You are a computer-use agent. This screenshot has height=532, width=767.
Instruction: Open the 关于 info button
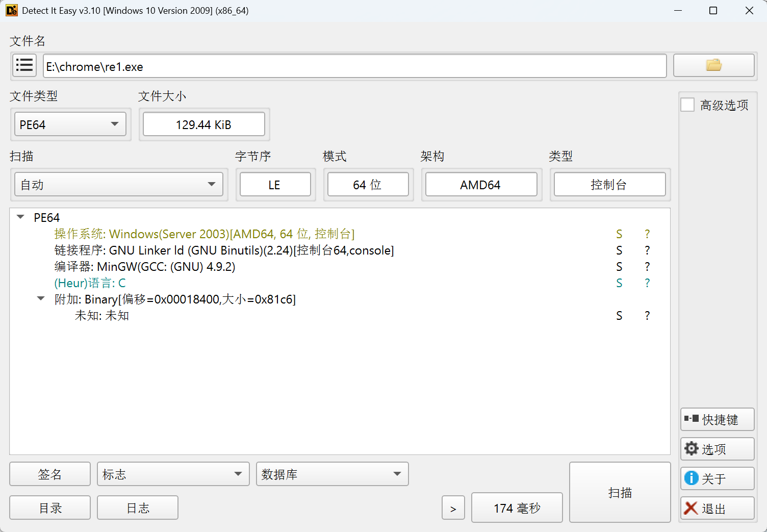pyautogui.click(x=717, y=478)
